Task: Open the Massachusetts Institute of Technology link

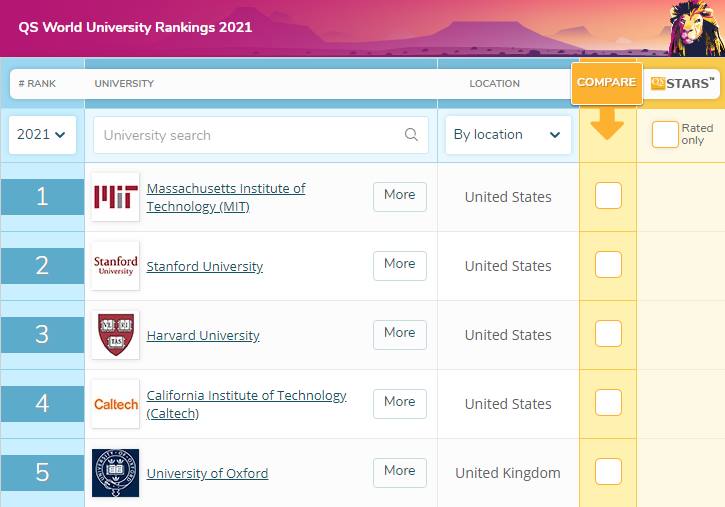Action: 226,197
